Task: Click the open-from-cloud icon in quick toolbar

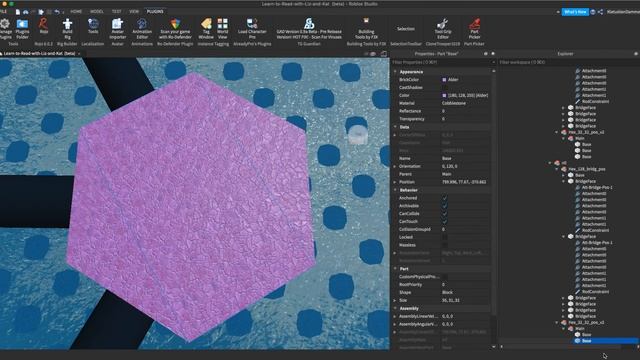Action: (x=26, y=12)
